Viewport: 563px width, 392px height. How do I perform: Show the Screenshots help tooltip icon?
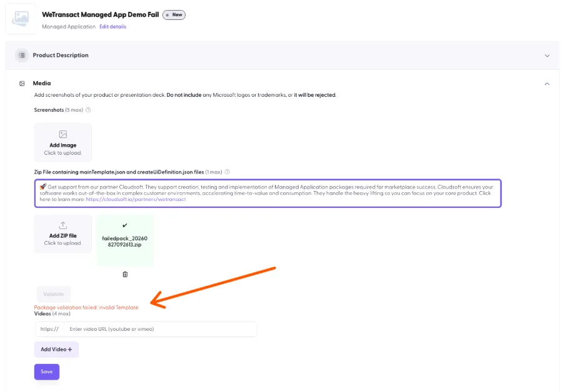coord(88,110)
